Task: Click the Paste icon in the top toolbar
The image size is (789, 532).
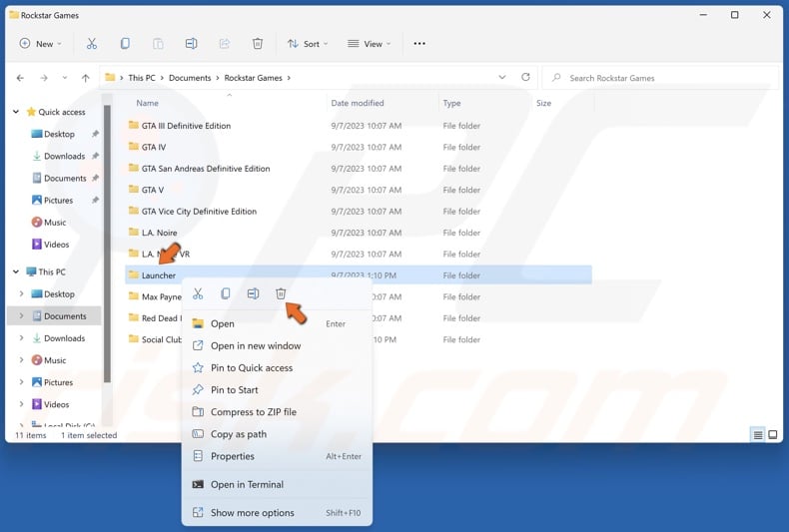Action: [x=158, y=44]
